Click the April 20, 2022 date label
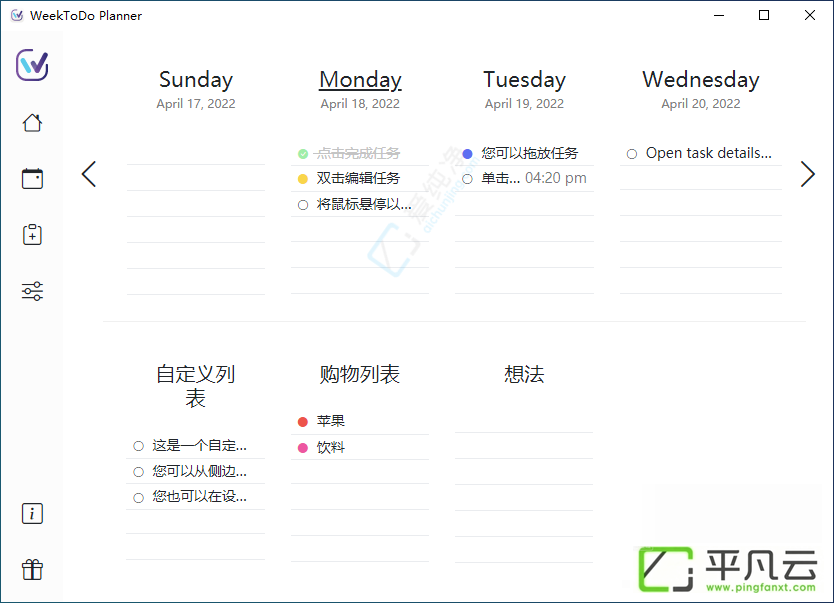Image resolution: width=834 pixels, height=603 pixels. [700, 104]
